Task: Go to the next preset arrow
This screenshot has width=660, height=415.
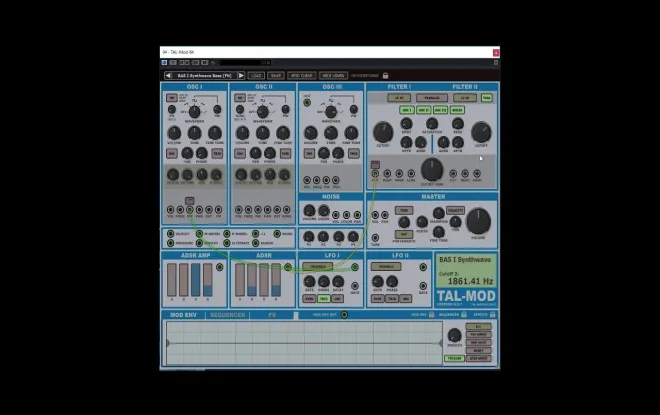Action: coord(241,75)
